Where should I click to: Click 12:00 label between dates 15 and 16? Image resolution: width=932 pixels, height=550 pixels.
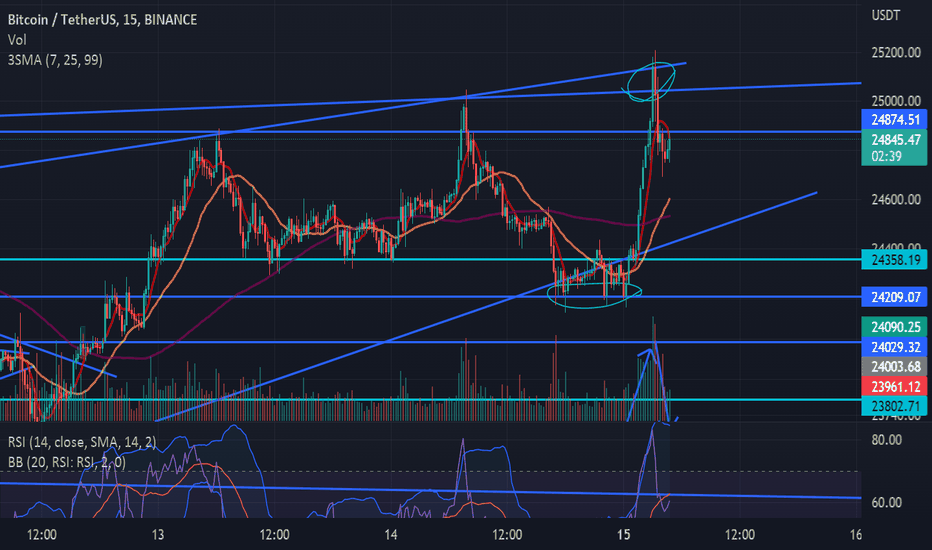click(740, 535)
